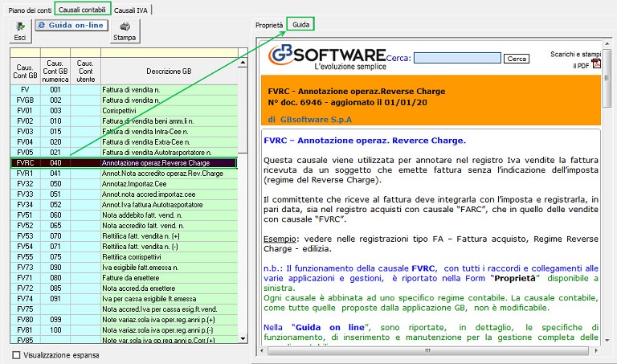Enable the Visualizzazione espansa checkbox
Viewport: 617px width, 364px height.
click(x=16, y=355)
